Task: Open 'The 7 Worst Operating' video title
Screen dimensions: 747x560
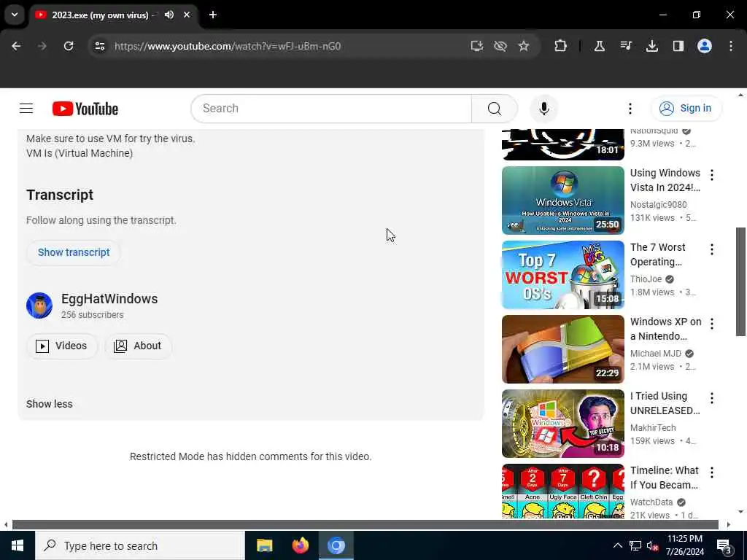Action: (x=658, y=254)
